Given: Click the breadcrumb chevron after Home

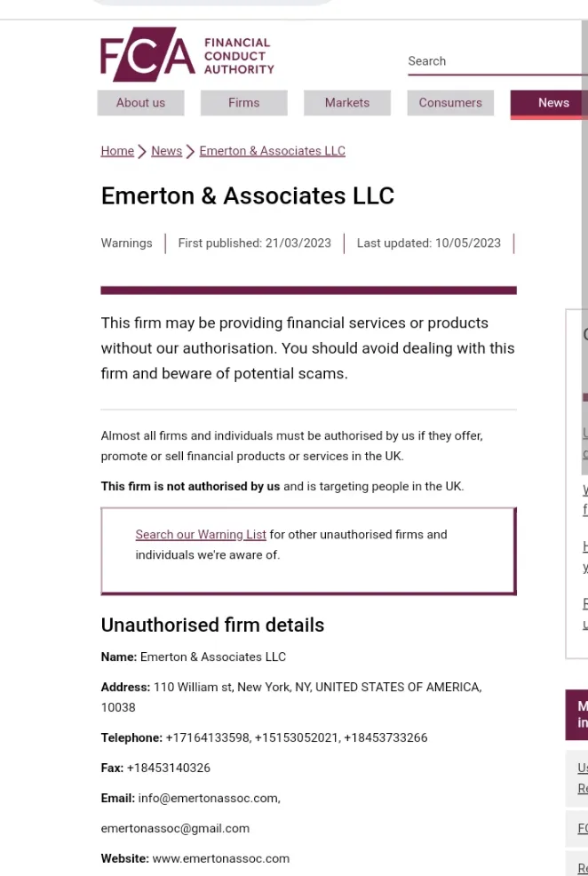Looking at the screenshot, I should (142, 151).
